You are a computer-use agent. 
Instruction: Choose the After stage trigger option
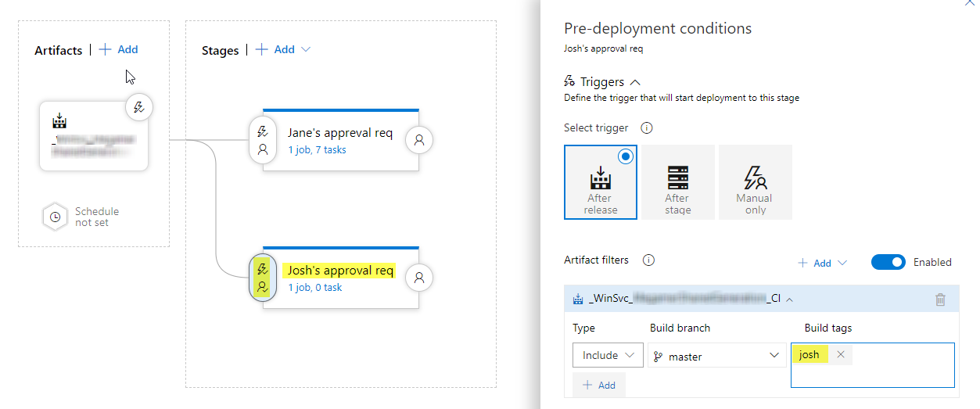[x=677, y=182]
